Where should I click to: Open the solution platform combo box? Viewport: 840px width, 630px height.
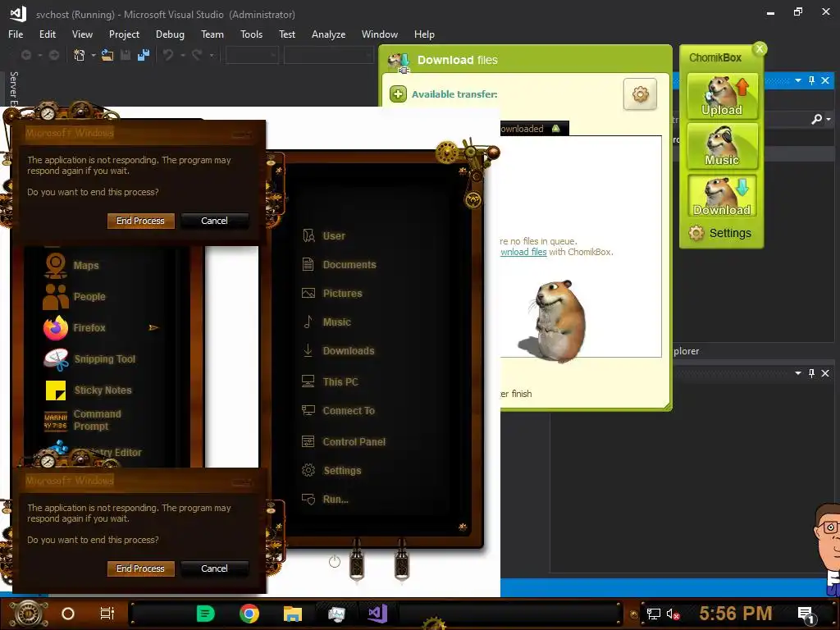[328, 55]
